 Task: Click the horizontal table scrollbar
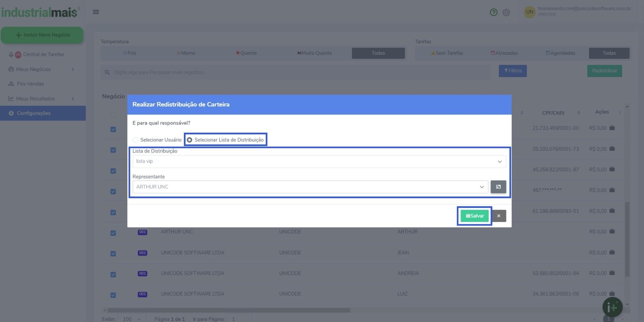pos(229,310)
